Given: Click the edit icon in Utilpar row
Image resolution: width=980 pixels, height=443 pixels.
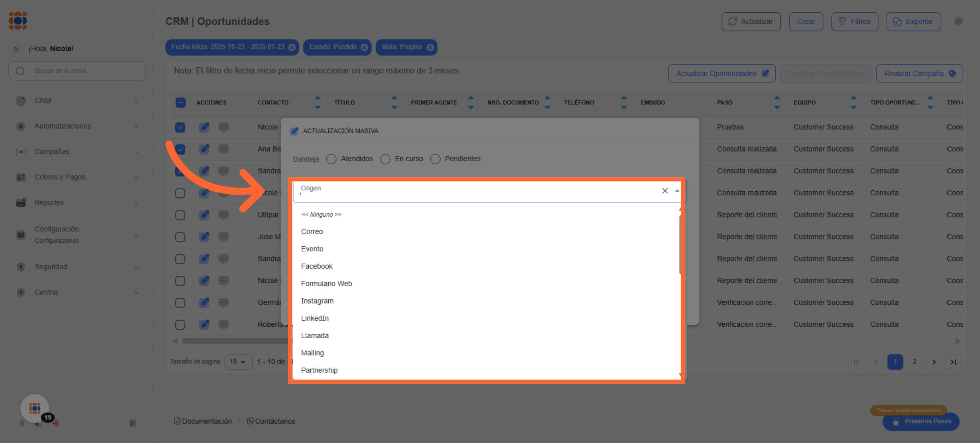Looking at the screenshot, I should pyautogui.click(x=204, y=215).
